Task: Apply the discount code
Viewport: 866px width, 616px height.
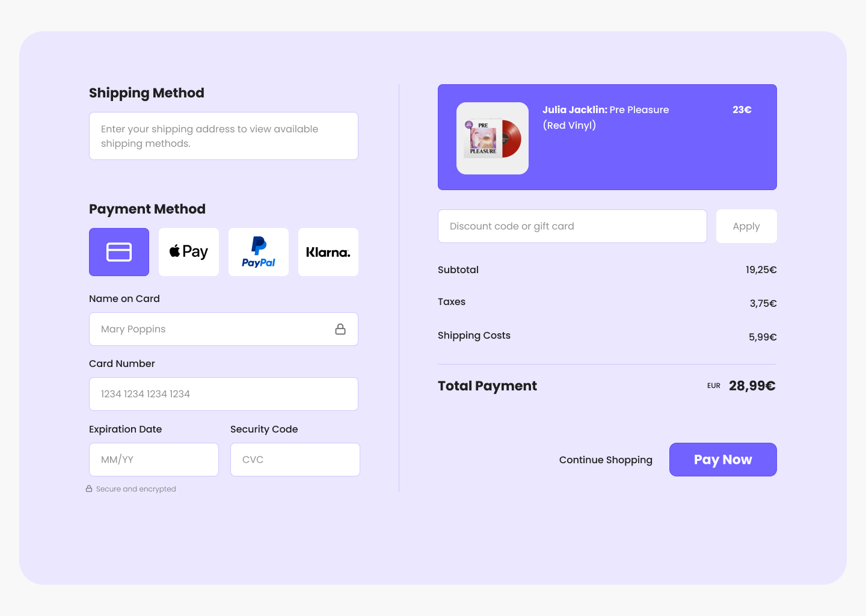Action: [746, 226]
